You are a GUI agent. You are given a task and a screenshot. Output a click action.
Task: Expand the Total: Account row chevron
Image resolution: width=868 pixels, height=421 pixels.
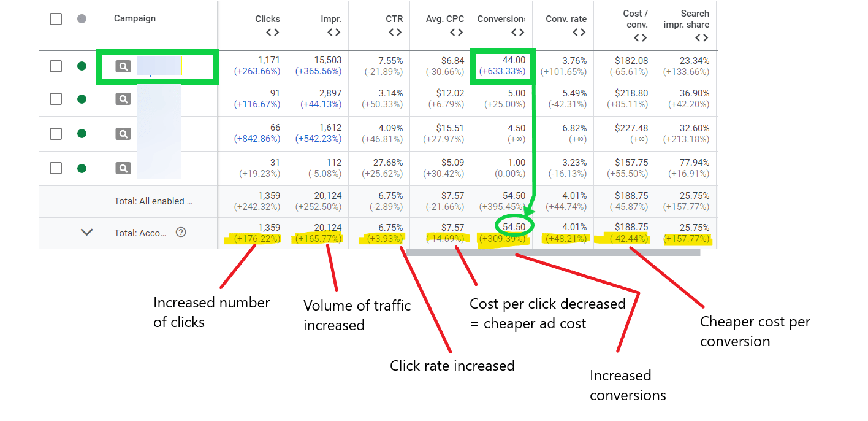(86, 233)
